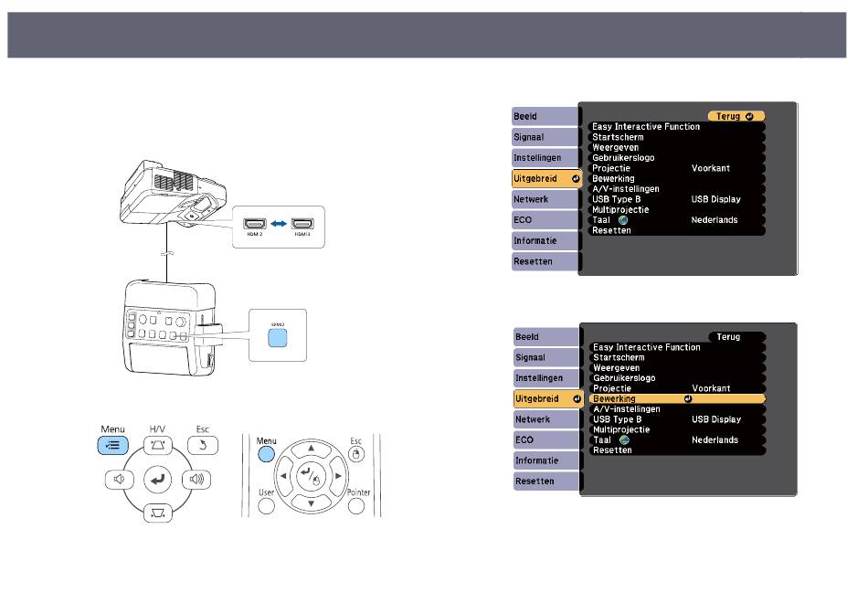
Task: Open Weergeven in the lower menu
Action: [678, 367]
